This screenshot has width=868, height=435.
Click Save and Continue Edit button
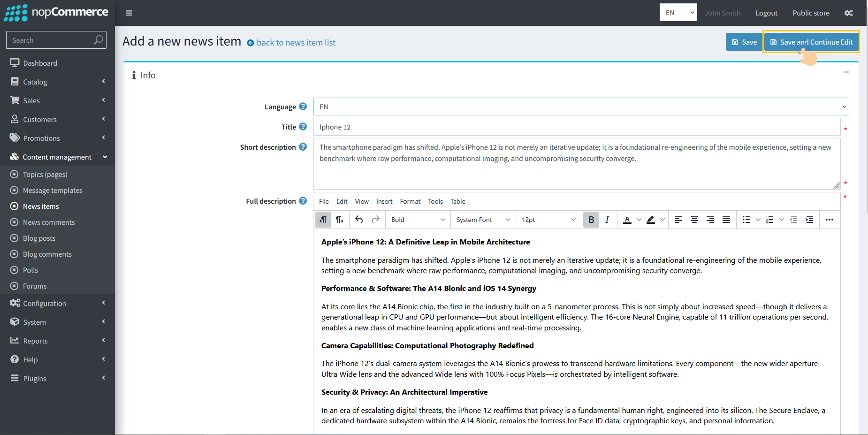(x=811, y=42)
